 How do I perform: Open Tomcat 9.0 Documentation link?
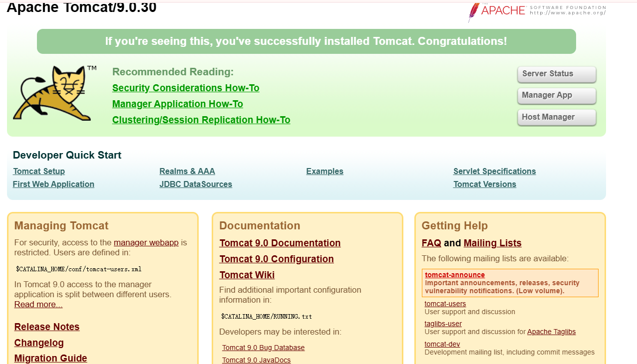pos(280,243)
